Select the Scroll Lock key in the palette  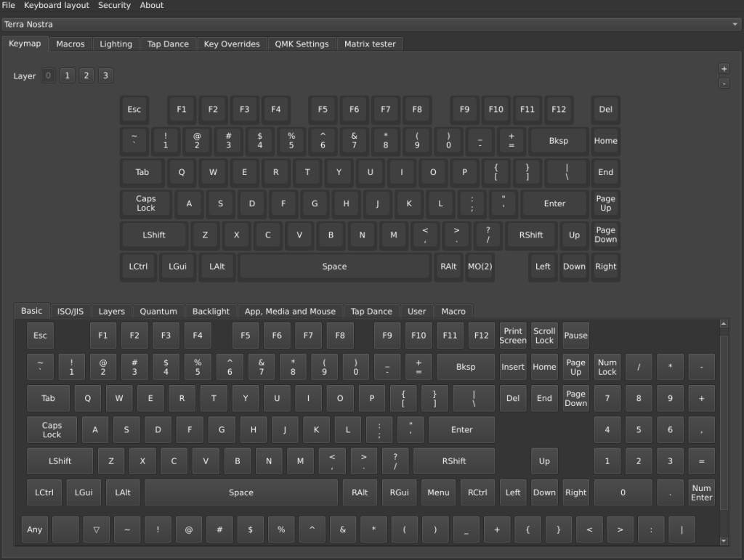pyautogui.click(x=544, y=336)
